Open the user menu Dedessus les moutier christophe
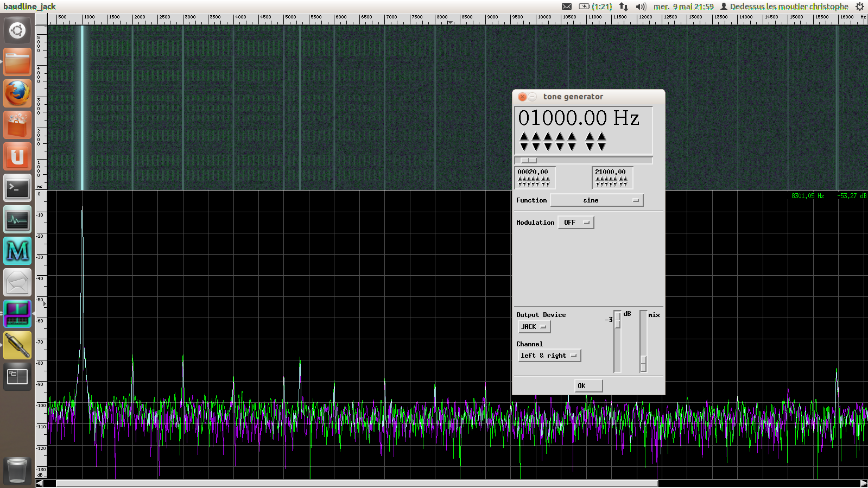868x488 pixels. (784, 7)
